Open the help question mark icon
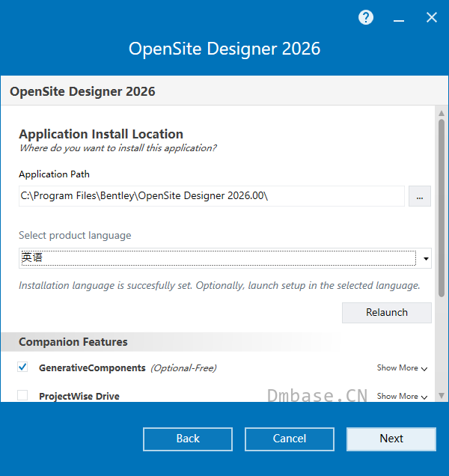Viewport: 449px width, 476px height. click(365, 17)
